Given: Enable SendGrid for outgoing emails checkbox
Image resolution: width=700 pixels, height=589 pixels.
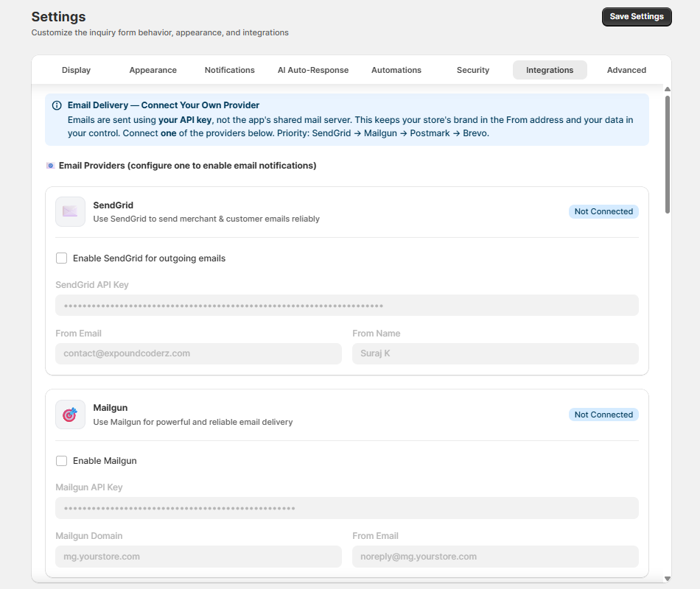Looking at the screenshot, I should 62,258.
